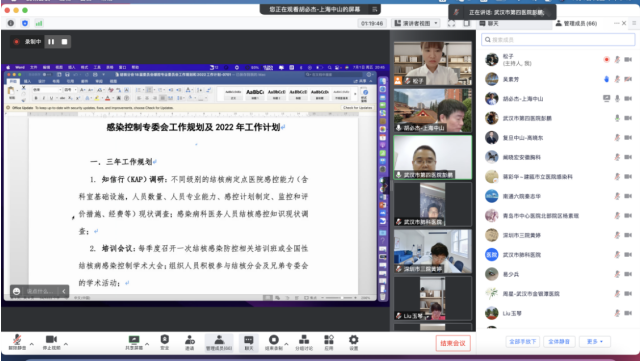Click the 全体静音 mute-all button

coord(559,341)
